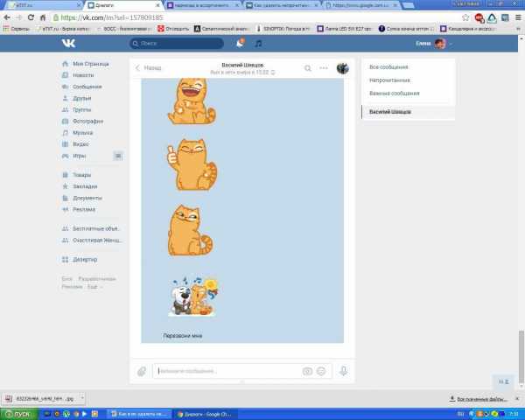This screenshot has width=525, height=420.
Task: Click the small icon beside Игры
Action: pyautogui.click(x=118, y=156)
